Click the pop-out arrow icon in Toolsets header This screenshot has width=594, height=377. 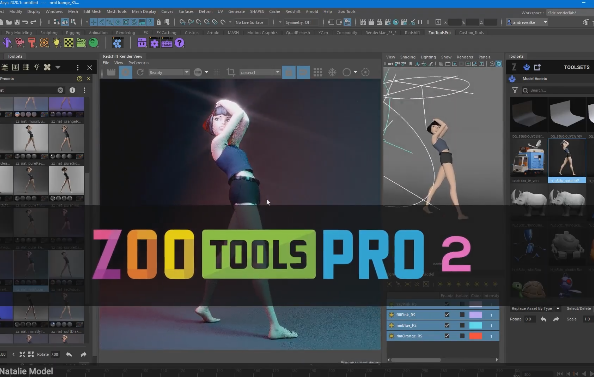point(537,67)
